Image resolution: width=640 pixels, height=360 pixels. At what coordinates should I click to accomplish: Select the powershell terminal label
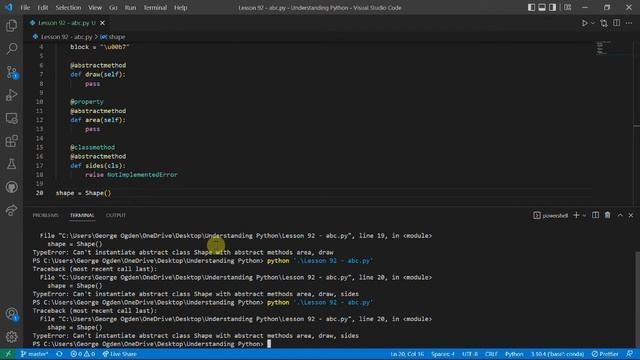551,216
